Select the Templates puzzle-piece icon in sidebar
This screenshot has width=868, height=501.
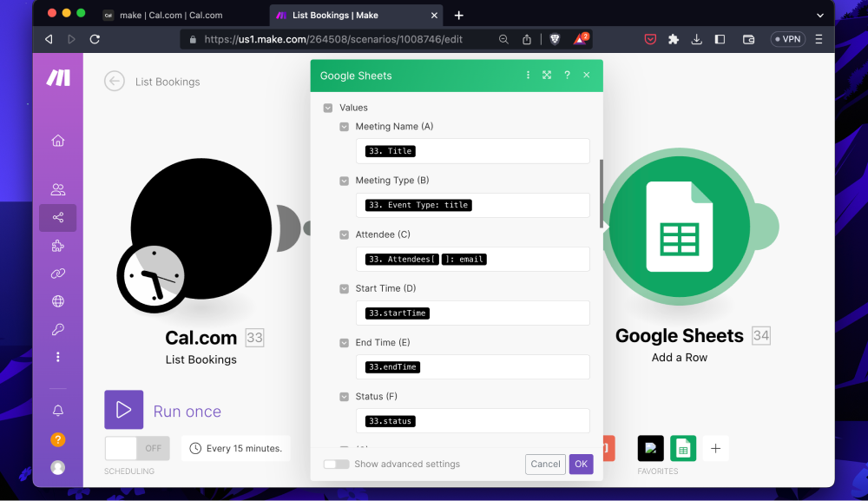coord(57,246)
